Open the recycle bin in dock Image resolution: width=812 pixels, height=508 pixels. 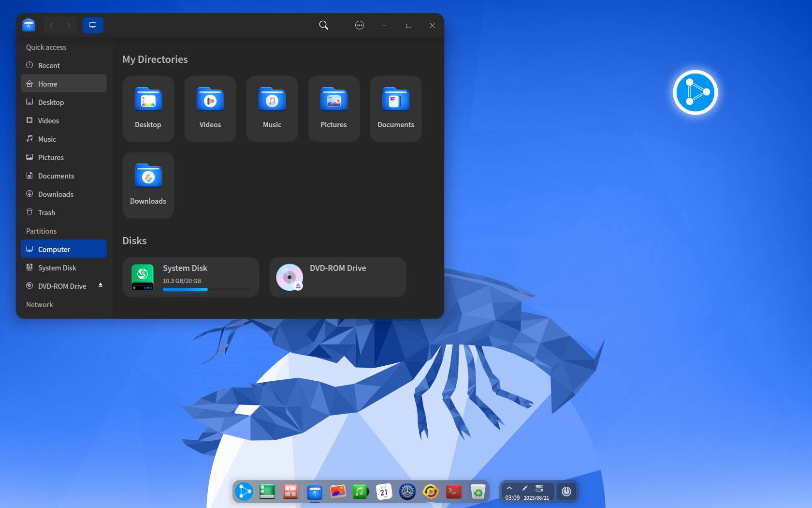tap(478, 492)
